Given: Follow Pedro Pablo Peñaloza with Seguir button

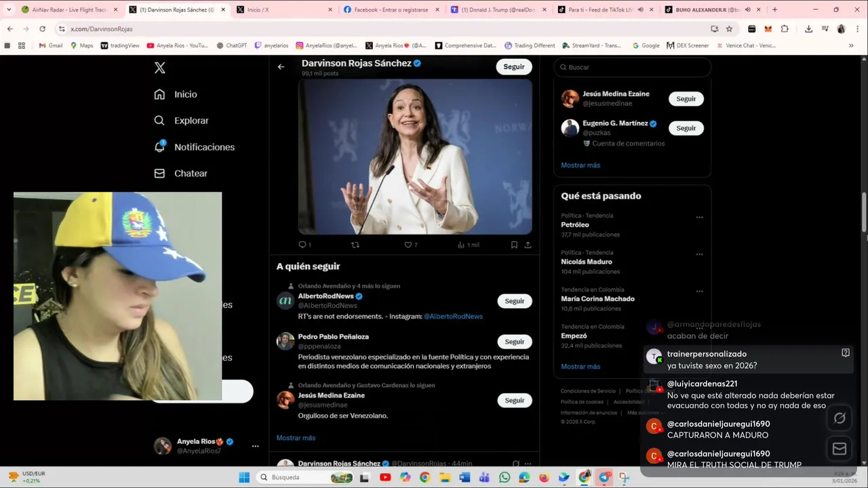Looking at the screenshot, I should [x=514, y=342].
